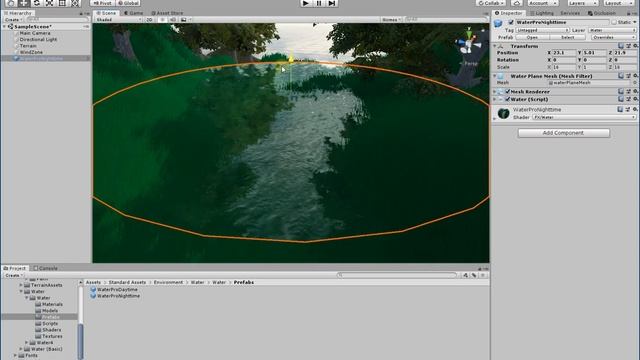Switch to the Console tab
This screenshot has height=360, width=640.
45,268
